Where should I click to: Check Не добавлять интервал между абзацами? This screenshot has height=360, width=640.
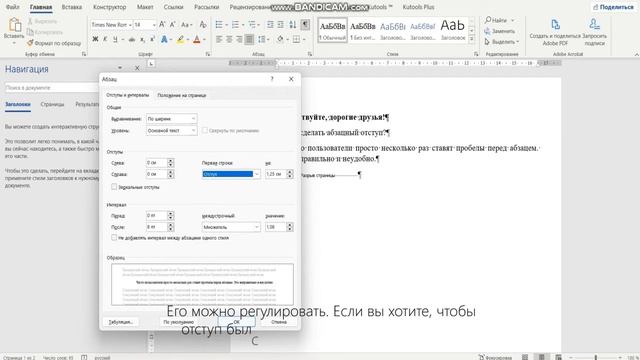pyautogui.click(x=114, y=238)
